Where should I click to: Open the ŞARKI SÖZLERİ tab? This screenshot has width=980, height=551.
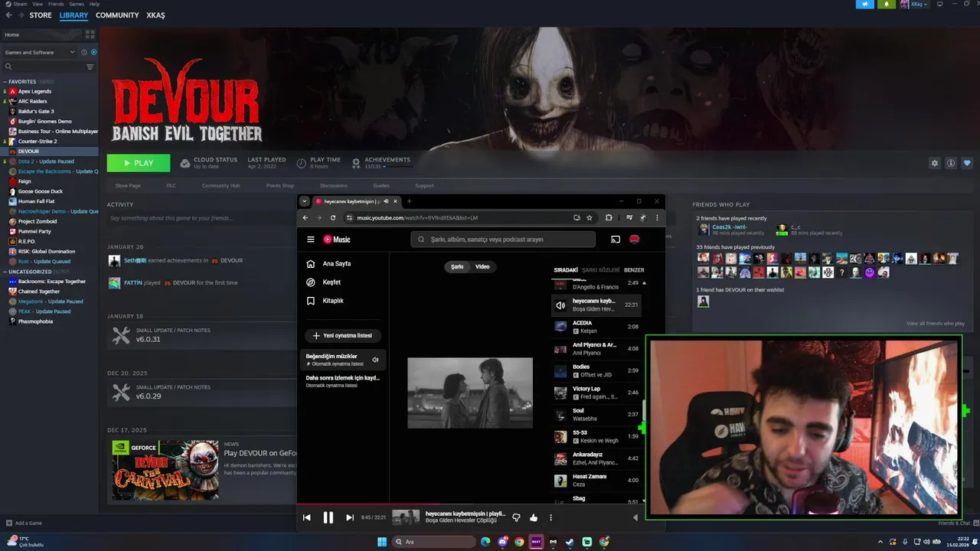pyautogui.click(x=601, y=270)
